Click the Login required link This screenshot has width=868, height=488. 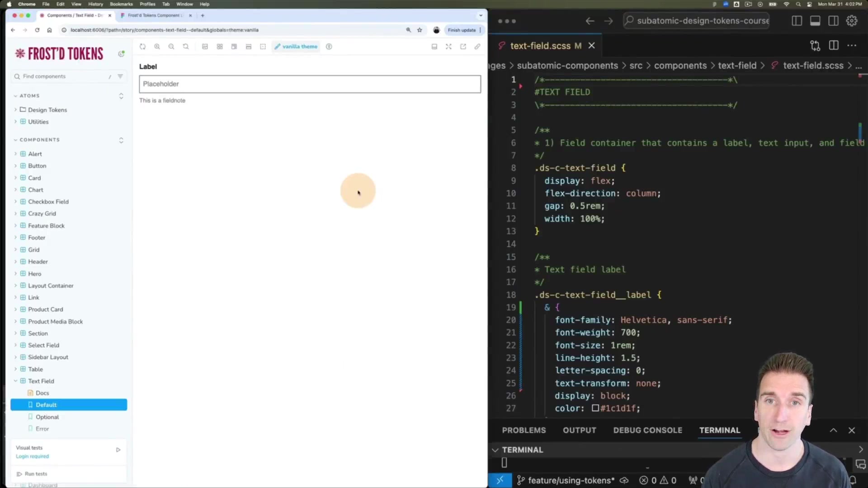pos(32,456)
